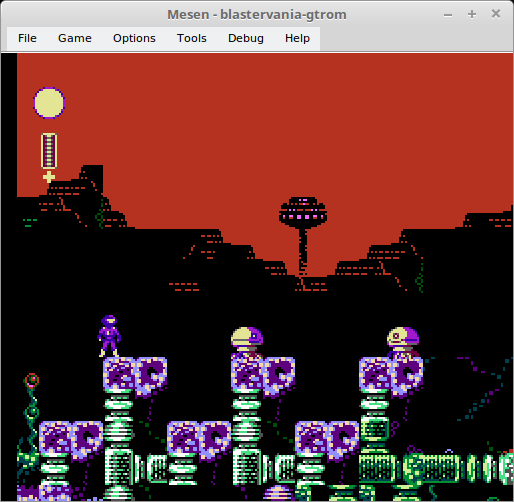Open the Options menu
This screenshot has width=514, height=502.
click(134, 38)
